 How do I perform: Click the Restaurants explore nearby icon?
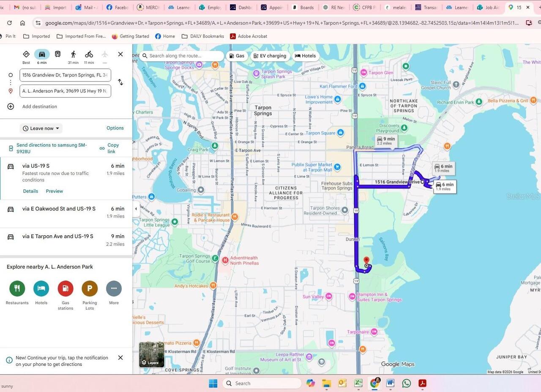[x=17, y=289]
